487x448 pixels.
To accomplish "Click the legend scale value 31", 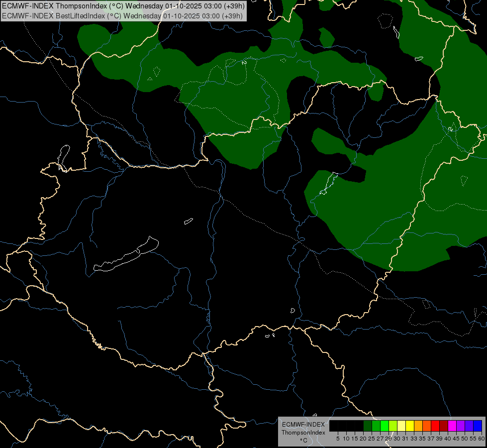I will [405, 439].
